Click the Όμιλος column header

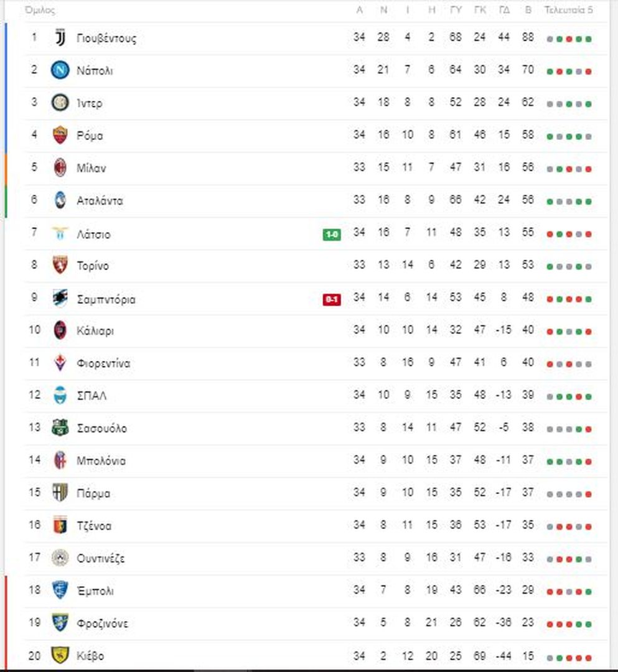coord(40,10)
